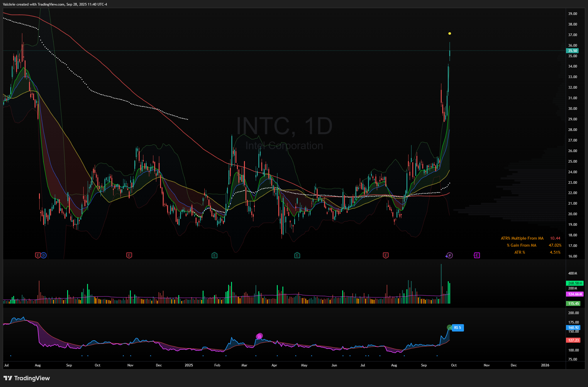This screenshot has width=588, height=387.
Task: Click the TradingView logo at bottom left
Action: [27, 378]
